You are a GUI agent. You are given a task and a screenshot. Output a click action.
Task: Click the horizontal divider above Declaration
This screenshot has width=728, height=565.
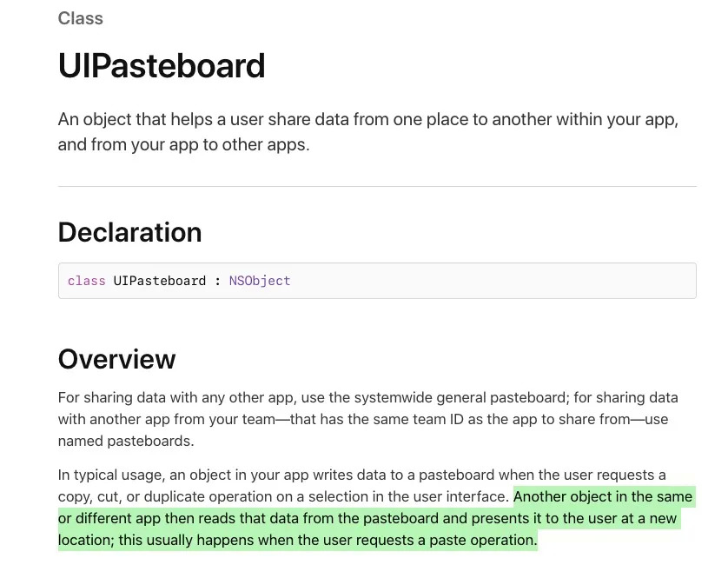pos(377,186)
